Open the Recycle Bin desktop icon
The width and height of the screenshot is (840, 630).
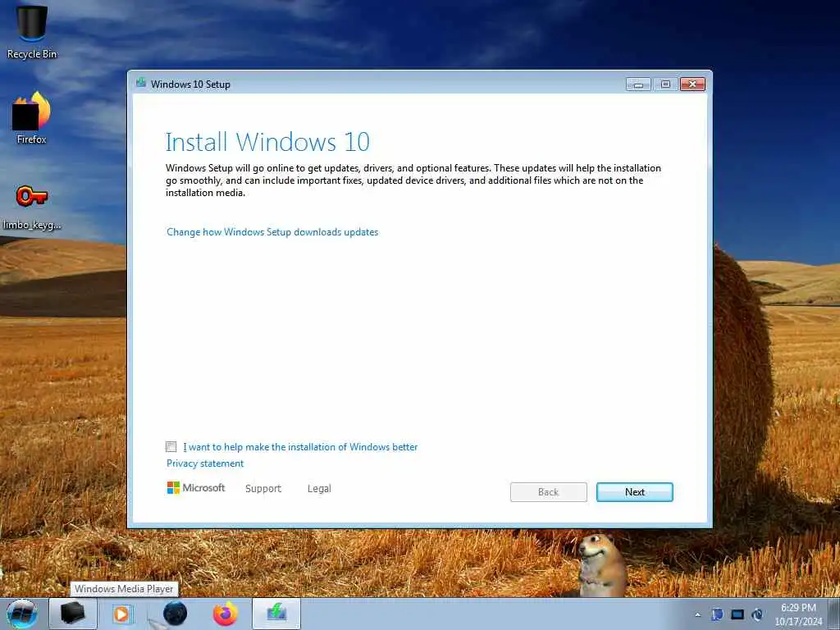[32, 30]
